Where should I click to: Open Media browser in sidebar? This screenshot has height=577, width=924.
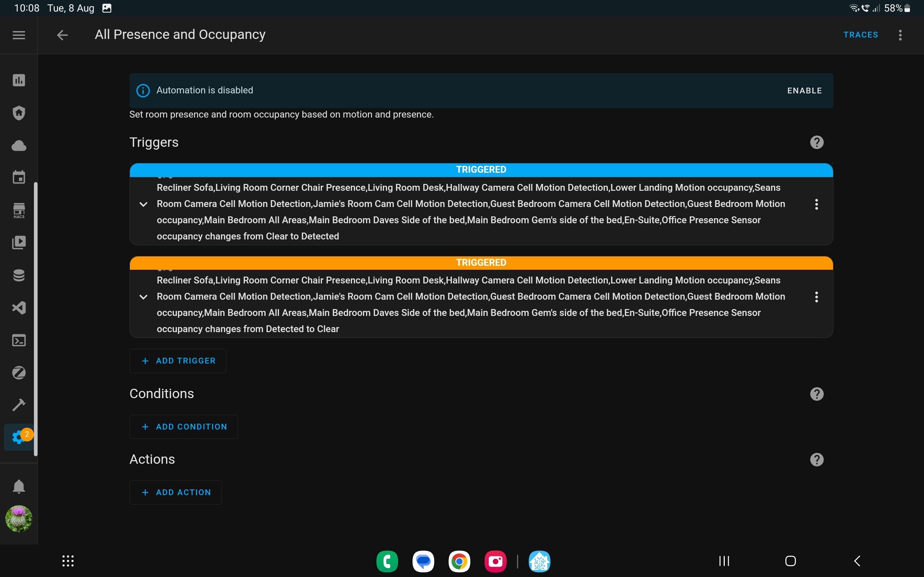(x=19, y=242)
